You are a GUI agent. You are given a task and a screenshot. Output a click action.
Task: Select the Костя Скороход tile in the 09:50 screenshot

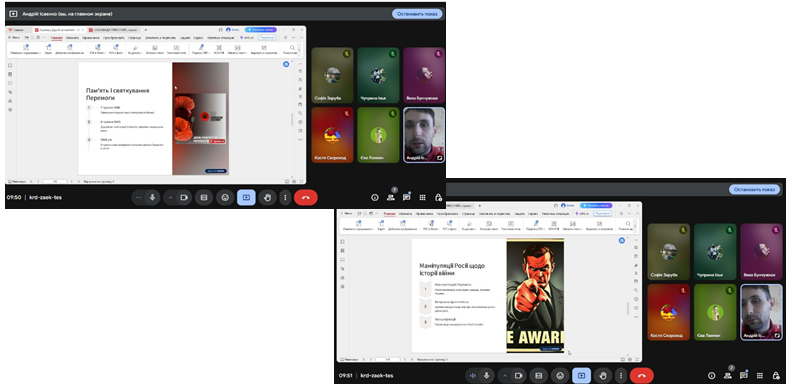click(332, 135)
